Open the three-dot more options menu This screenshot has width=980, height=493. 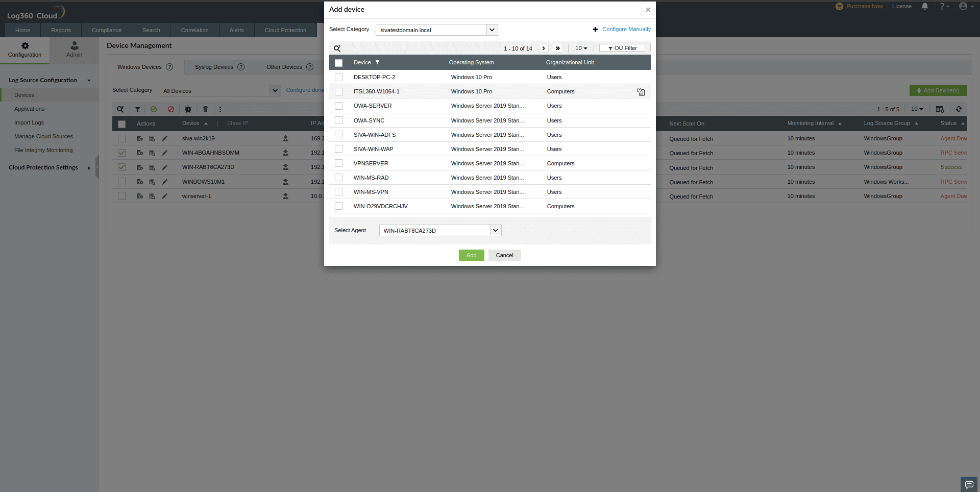pyautogui.click(x=220, y=109)
